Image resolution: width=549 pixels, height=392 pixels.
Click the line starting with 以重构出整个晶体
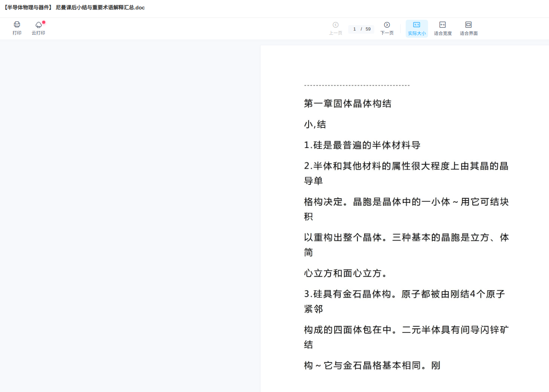click(406, 237)
